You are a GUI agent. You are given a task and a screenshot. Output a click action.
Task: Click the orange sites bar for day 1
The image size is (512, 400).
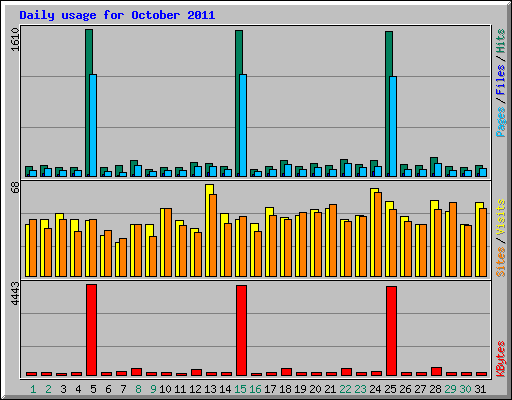[x=33, y=248]
